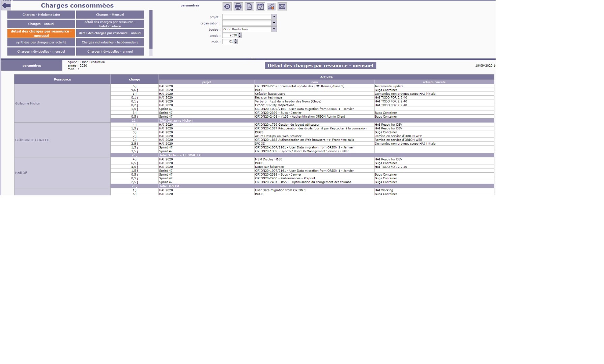Decrease the mois value with down arrow
Image resolution: width=604 pixels, height=364 pixels.
(x=236, y=43)
